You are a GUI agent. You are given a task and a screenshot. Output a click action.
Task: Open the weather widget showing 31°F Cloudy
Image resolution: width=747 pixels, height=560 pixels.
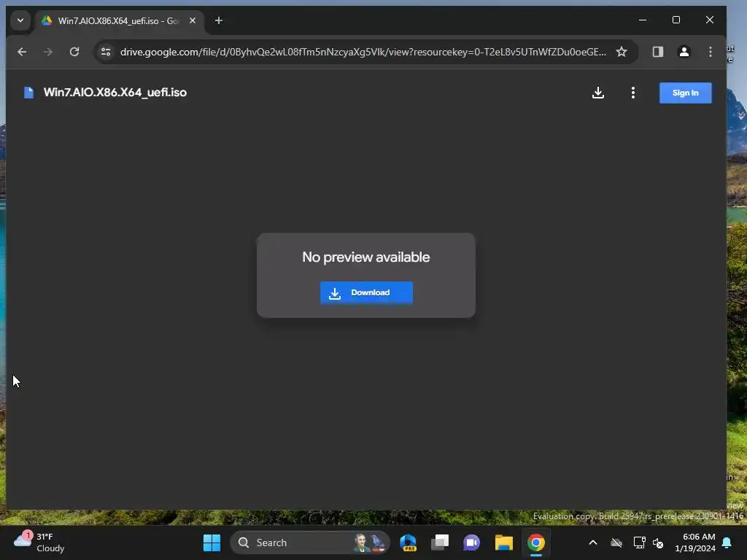coord(39,542)
